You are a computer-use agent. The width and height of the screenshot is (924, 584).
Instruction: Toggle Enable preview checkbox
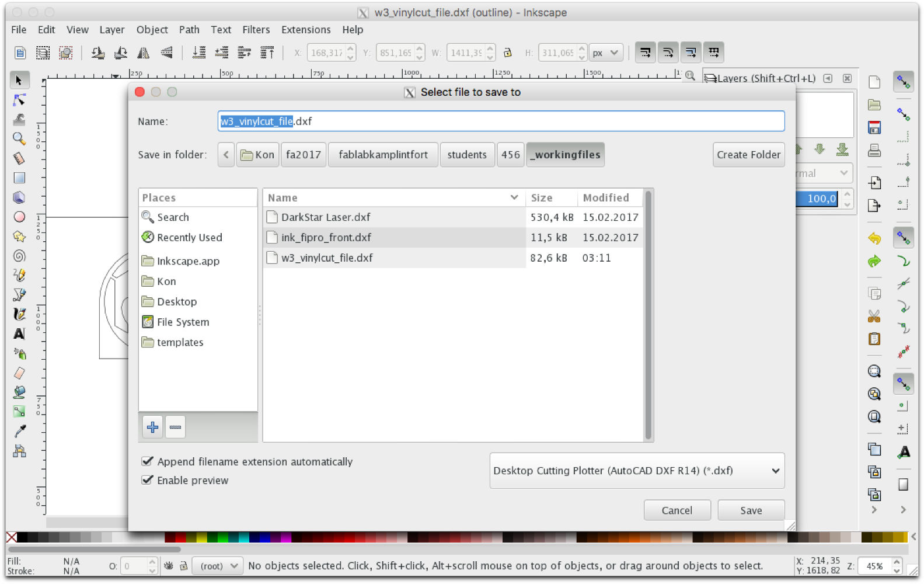tap(148, 480)
